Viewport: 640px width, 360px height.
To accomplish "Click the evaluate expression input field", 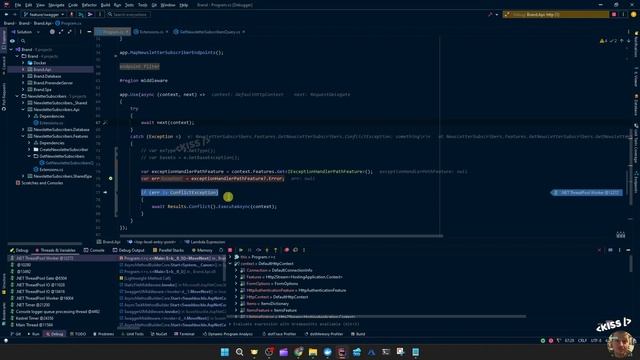I will pyautogui.click(x=427, y=324).
